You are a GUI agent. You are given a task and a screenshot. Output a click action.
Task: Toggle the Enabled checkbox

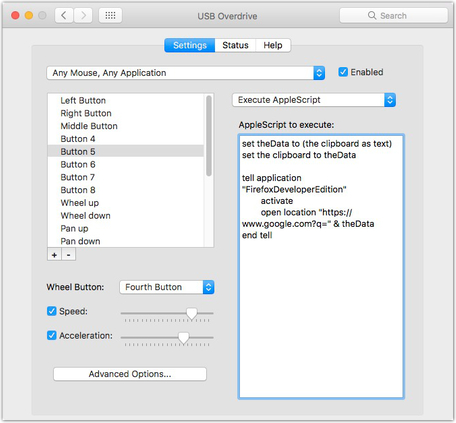tap(343, 72)
